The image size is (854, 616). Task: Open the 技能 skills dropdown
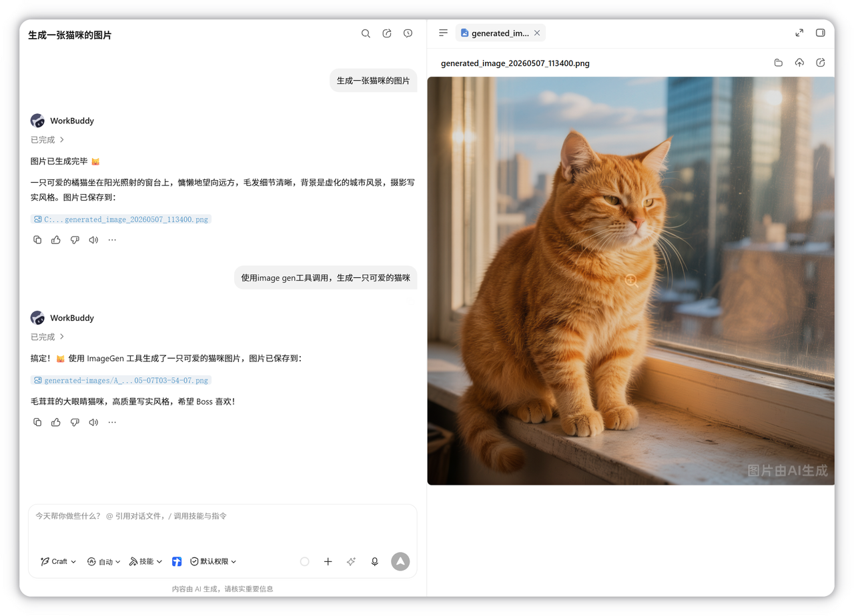pyautogui.click(x=145, y=561)
